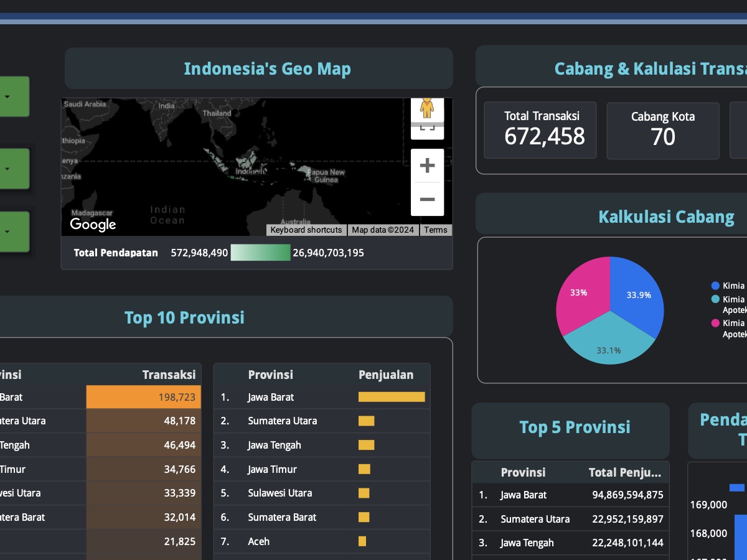Click the 34,766 transaction value
This screenshot has width=747, height=560.
[179, 469]
